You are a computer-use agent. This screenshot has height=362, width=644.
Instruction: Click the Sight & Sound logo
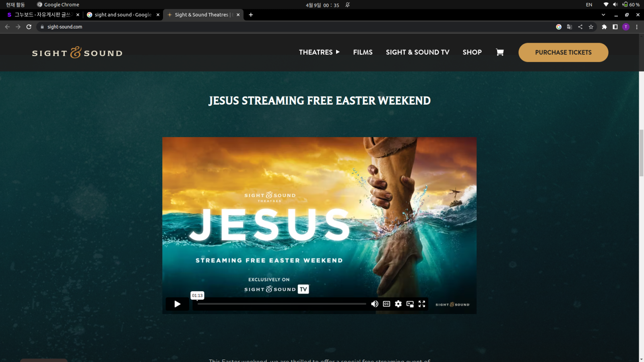pos(77,53)
